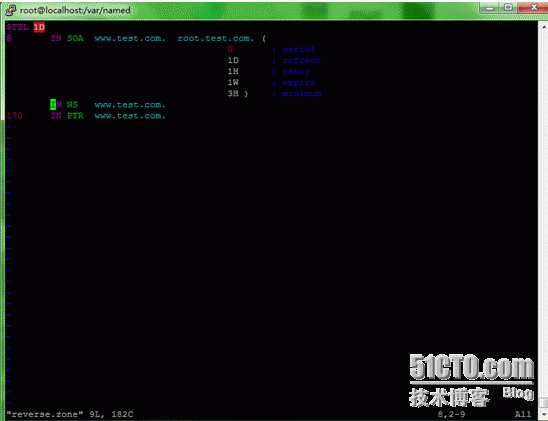Click the 3H minimum value
548x421 pixels.
click(x=233, y=94)
